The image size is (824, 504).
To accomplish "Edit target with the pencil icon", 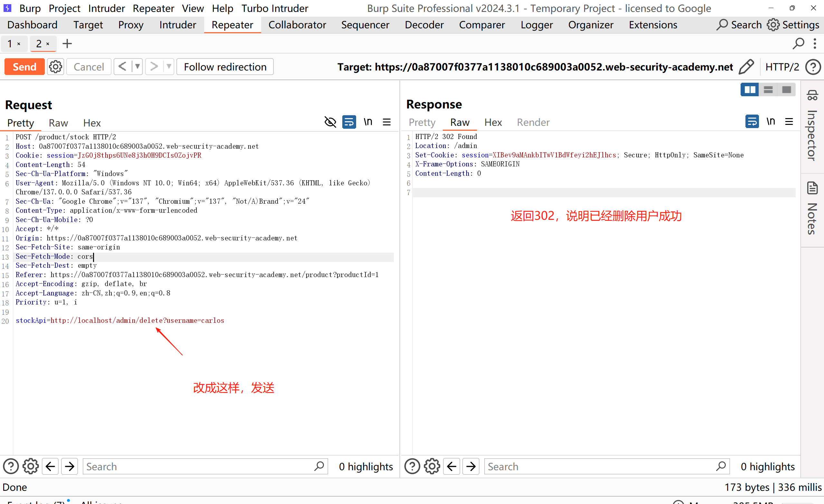I will 746,67.
